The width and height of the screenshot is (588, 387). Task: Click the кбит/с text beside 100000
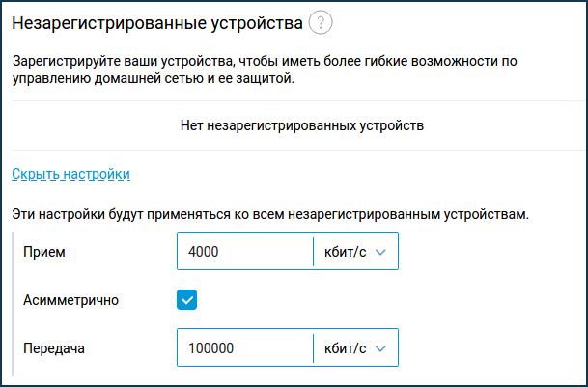(x=345, y=348)
